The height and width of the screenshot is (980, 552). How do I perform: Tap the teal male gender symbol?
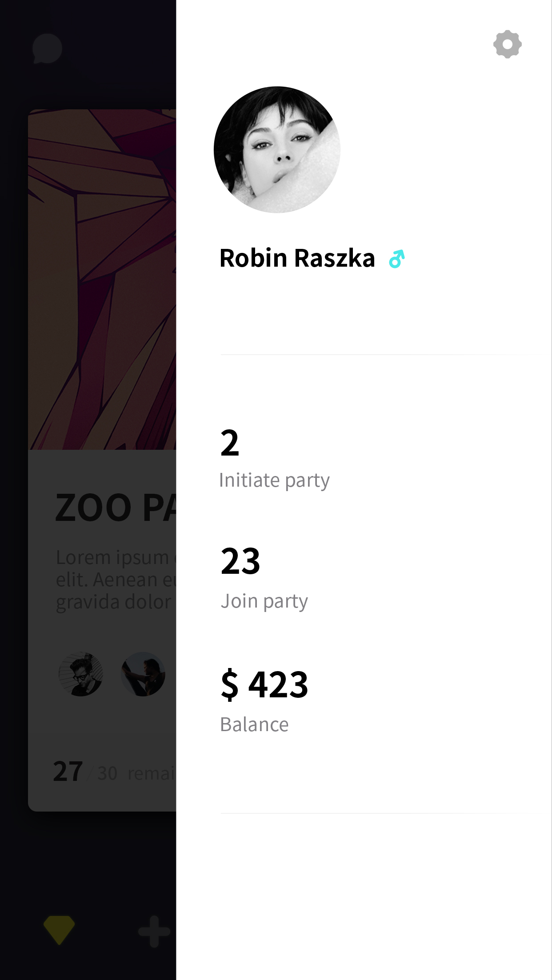[396, 259]
